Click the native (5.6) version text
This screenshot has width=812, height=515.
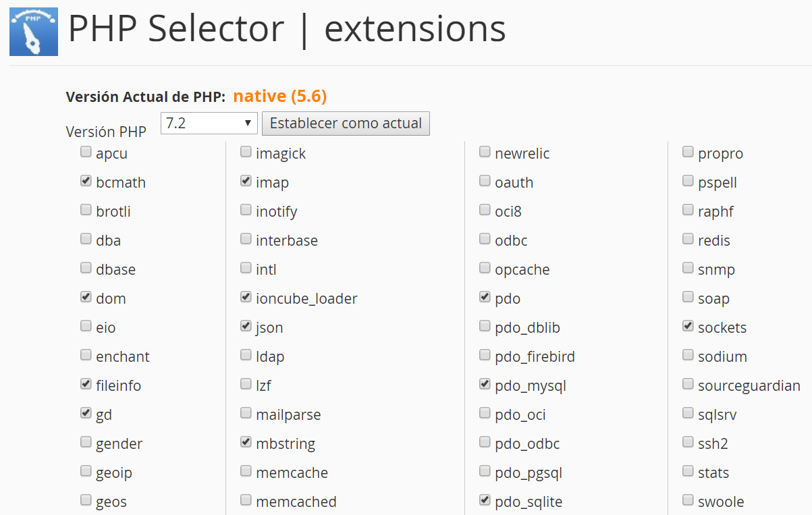pos(280,97)
